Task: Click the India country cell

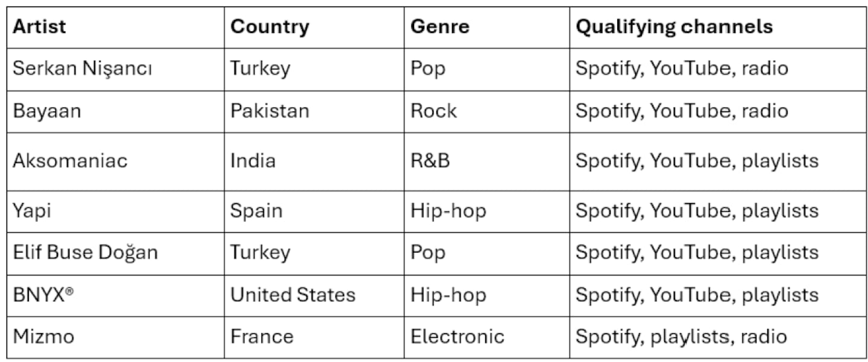Action: pyautogui.click(x=314, y=162)
